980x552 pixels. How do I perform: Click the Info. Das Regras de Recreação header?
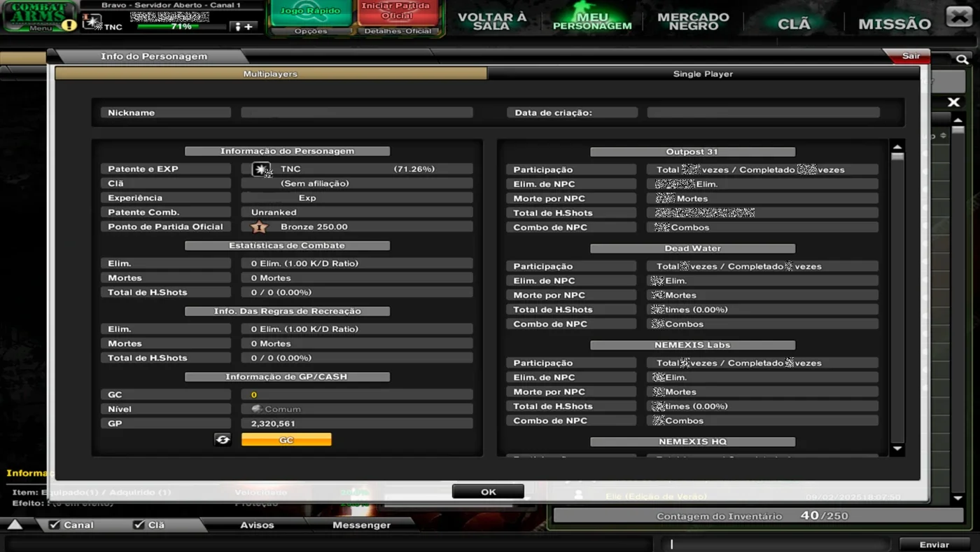(x=287, y=311)
